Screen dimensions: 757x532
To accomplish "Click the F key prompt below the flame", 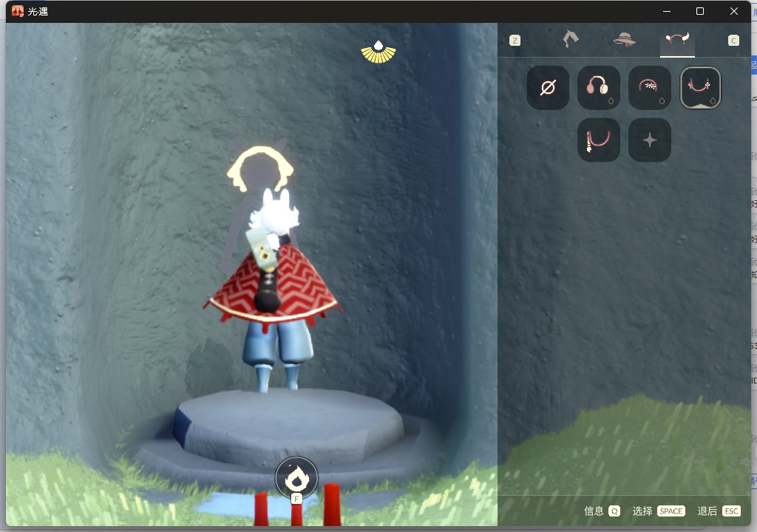I will coord(296,499).
